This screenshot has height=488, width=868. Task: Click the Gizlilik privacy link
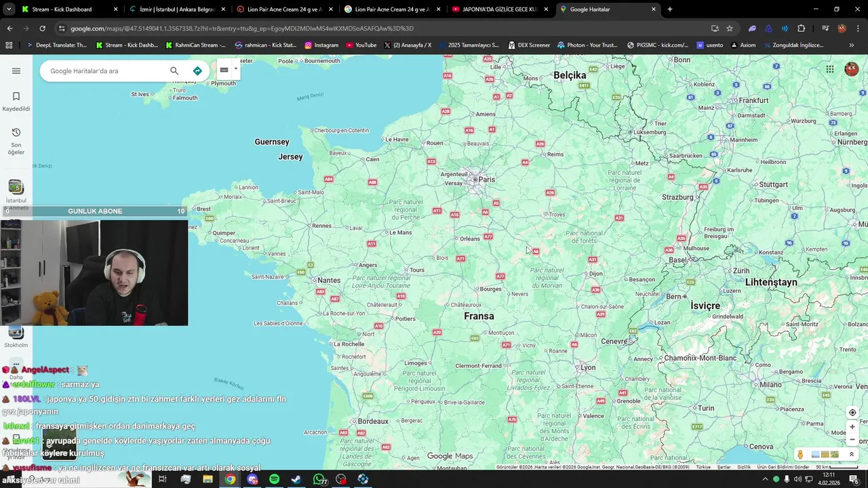(x=744, y=467)
